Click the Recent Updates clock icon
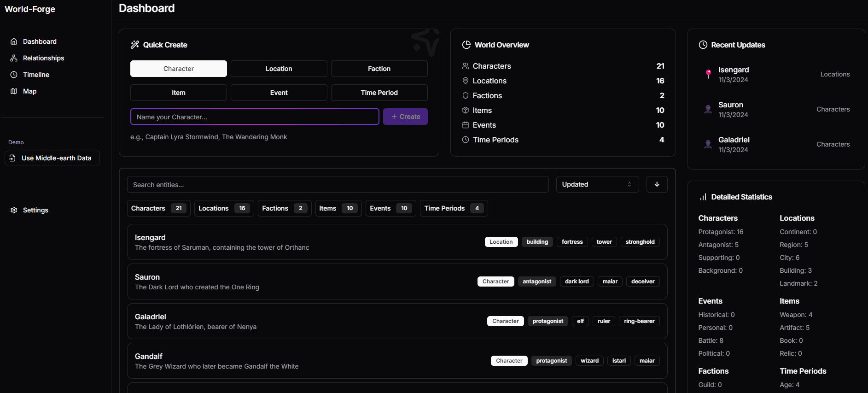Viewport: 868px width, 393px height. 703,45
